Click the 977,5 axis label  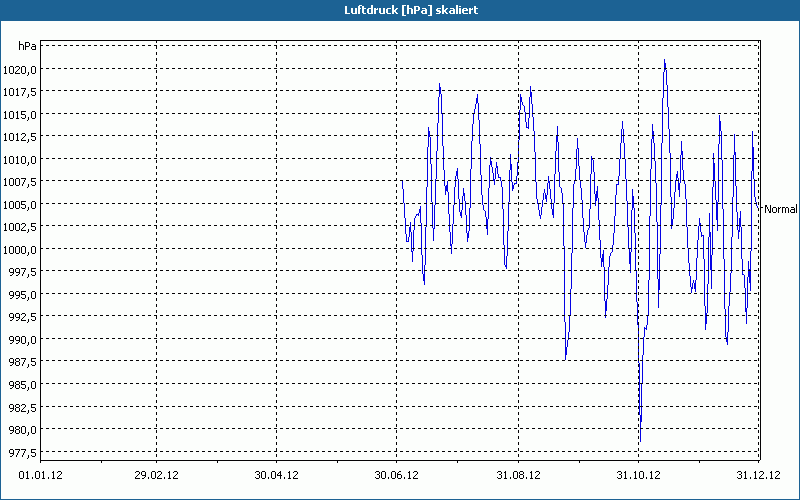pyautogui.click(x=22, y=453)
